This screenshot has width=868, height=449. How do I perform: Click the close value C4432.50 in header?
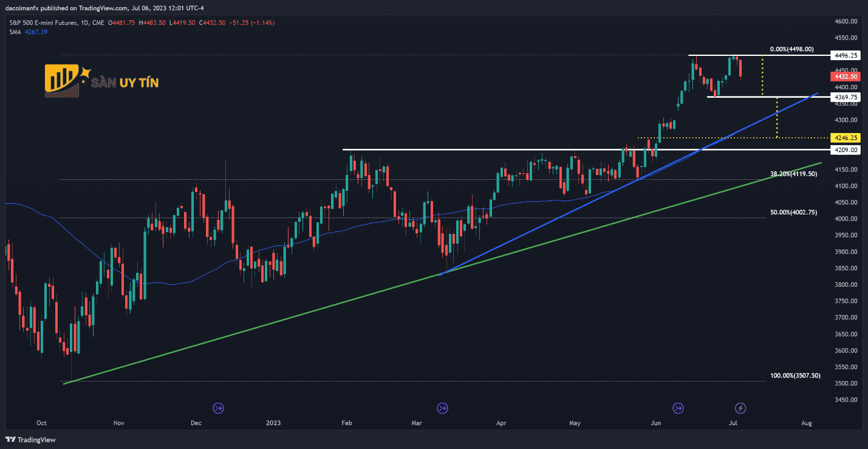click(213, 22)
